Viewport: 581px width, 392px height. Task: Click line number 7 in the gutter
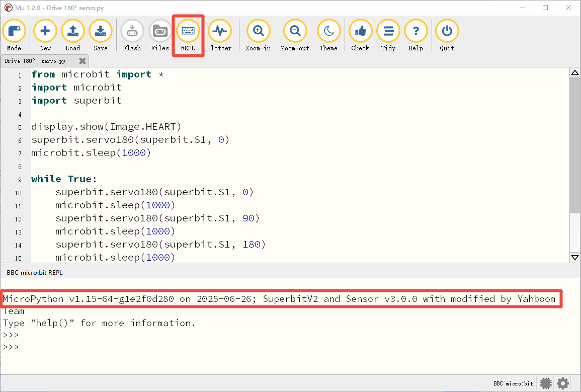20,153
